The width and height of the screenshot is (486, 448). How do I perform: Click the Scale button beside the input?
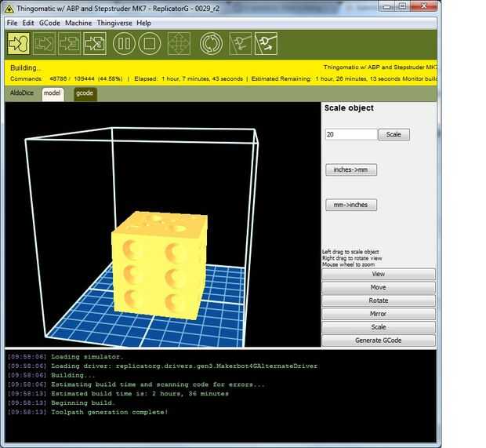[394, 135]
